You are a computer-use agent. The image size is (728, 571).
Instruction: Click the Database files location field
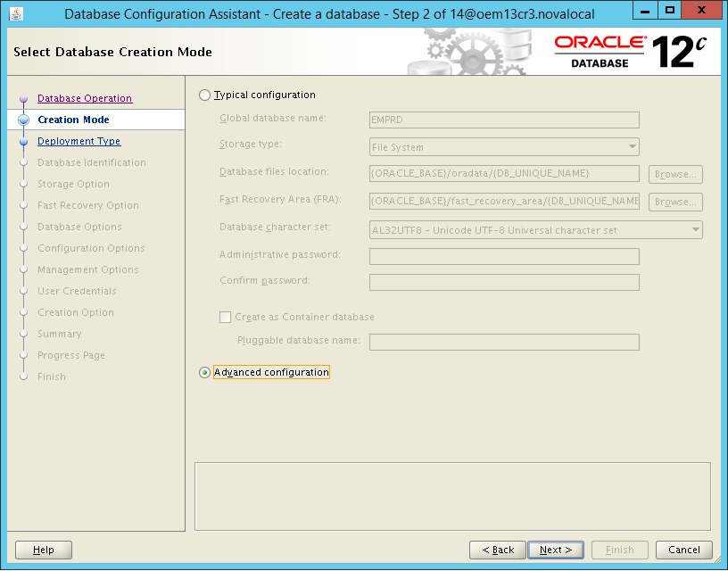pos(504,174)
